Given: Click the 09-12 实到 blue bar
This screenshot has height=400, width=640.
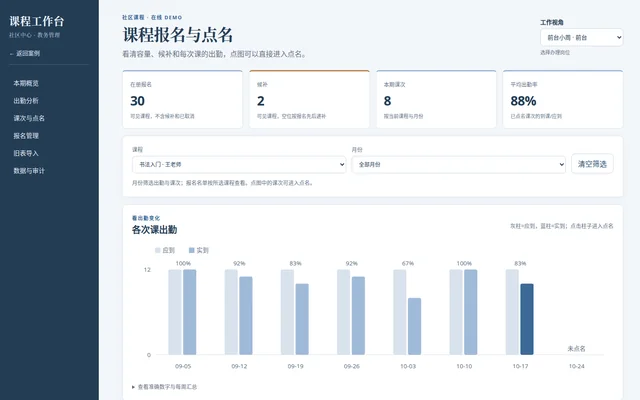Looking at the screenshot, I should tap(246, 316).
